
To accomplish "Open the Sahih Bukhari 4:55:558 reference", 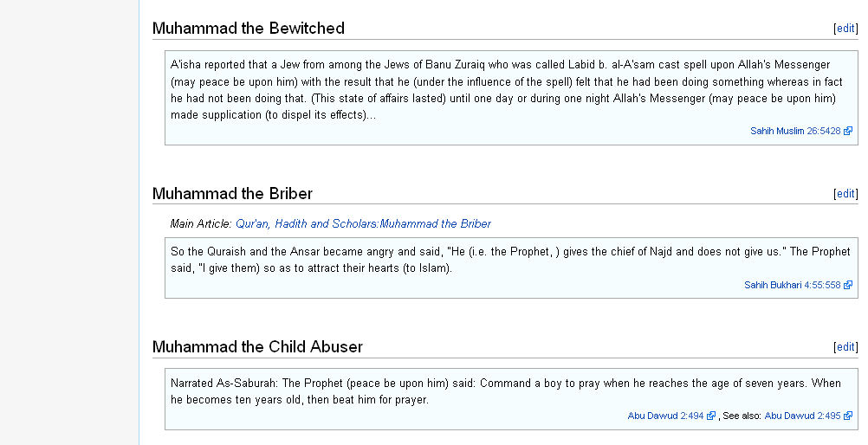I will pos(792,285).
